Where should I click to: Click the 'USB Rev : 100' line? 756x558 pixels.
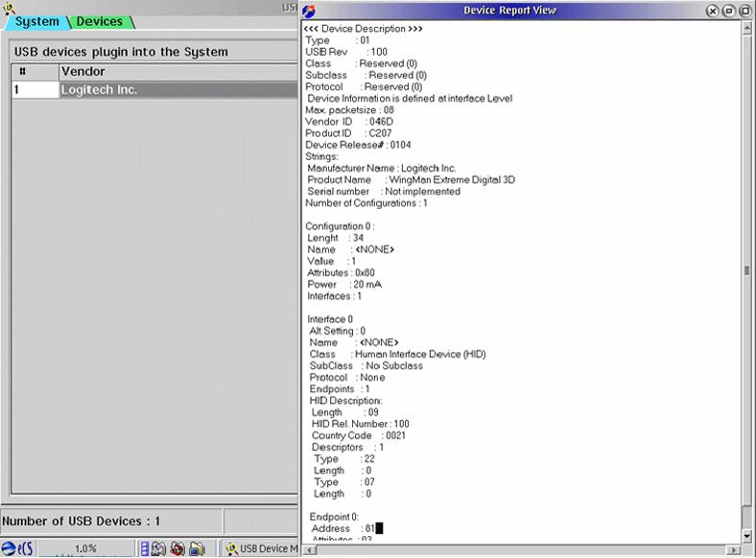point(346,52)
